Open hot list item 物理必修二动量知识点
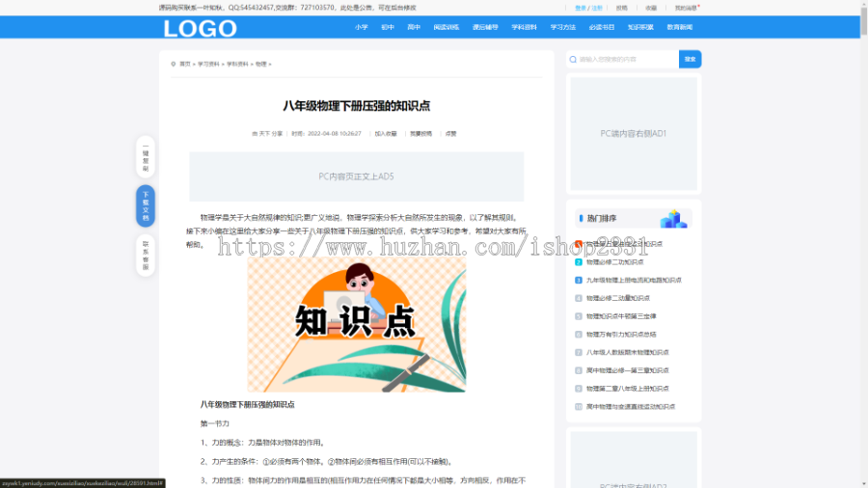 [x=618, y=298]
